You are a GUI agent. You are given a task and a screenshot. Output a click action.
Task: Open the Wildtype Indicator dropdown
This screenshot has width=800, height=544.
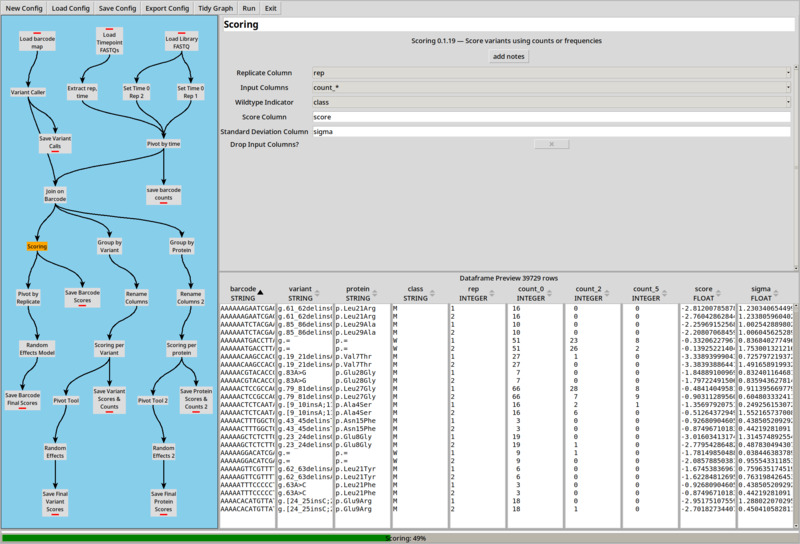click(x=552, y=103)
